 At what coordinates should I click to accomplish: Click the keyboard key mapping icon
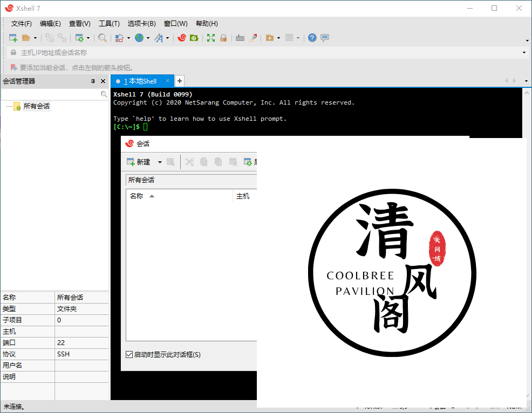tap(240, 38)
